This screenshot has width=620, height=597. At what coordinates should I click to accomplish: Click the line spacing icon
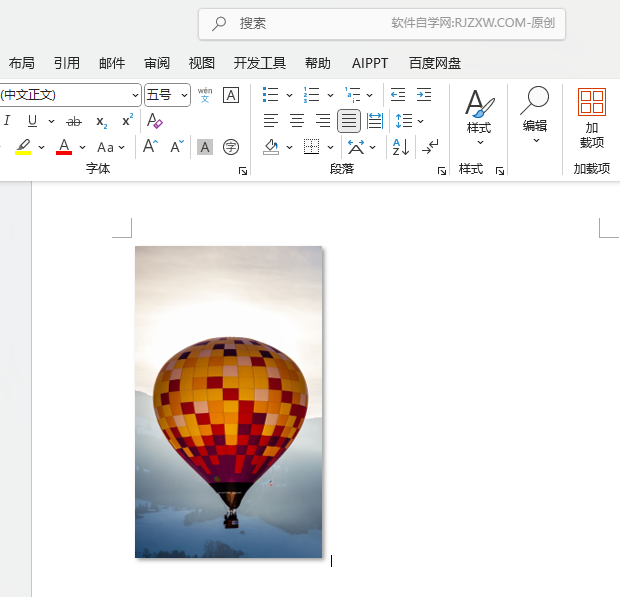404,121
